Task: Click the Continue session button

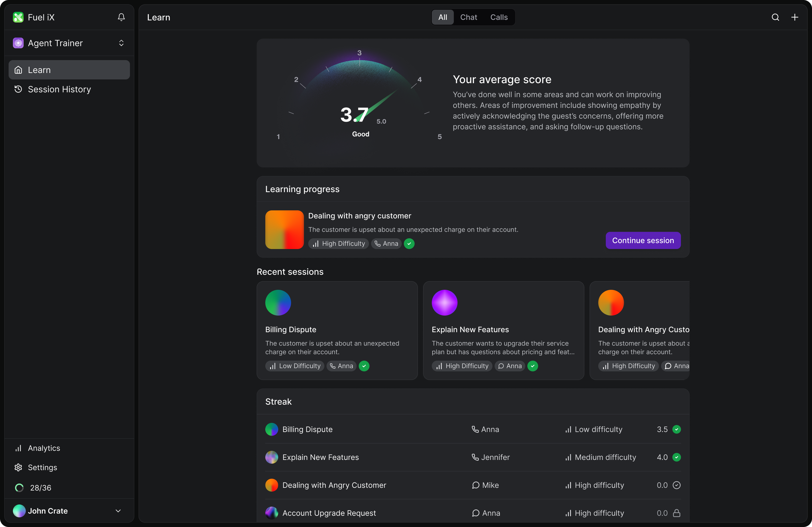Action: tap(643, 240)
